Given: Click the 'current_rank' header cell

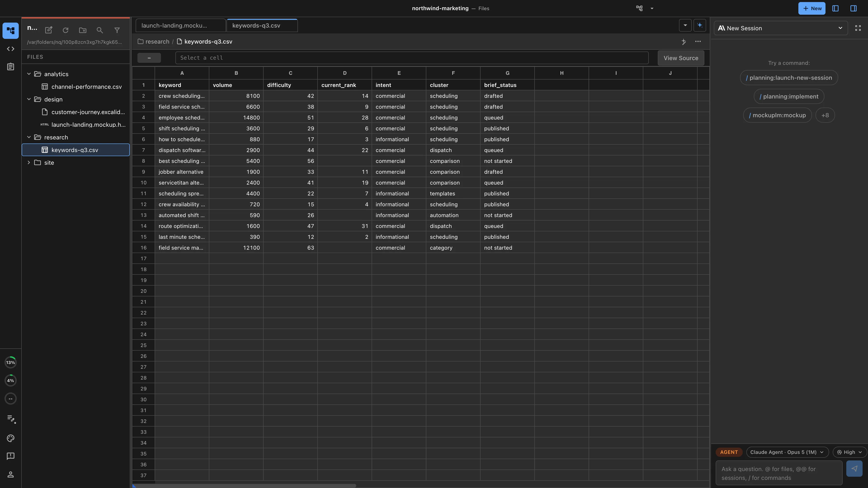Looking at the screenshot, I should (x=345, y=85).
